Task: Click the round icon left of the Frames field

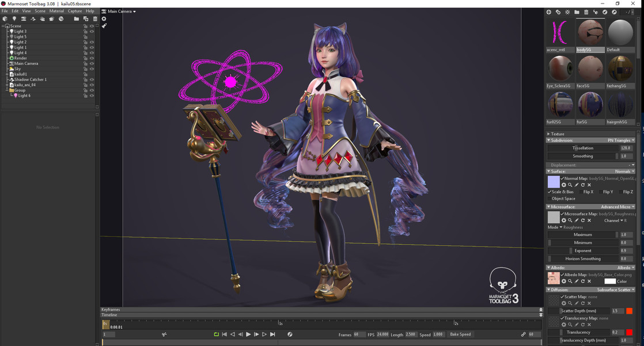Action: pyautogui.click(x=290, y=334)
